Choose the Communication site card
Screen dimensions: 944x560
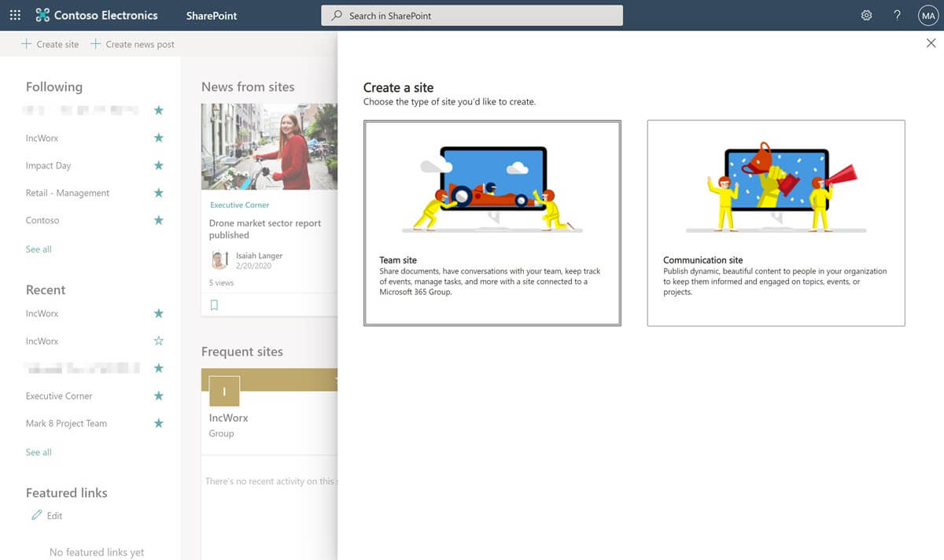[x=776, y=223]
